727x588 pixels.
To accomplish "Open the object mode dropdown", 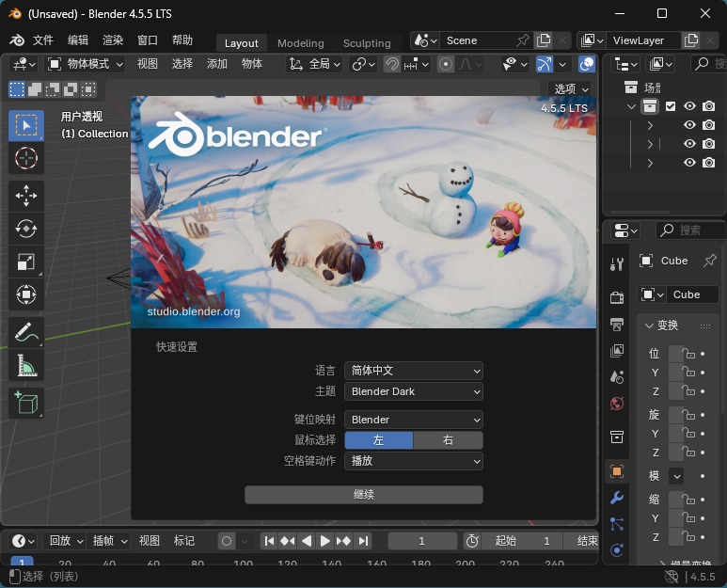I will (x=86, y=64).
